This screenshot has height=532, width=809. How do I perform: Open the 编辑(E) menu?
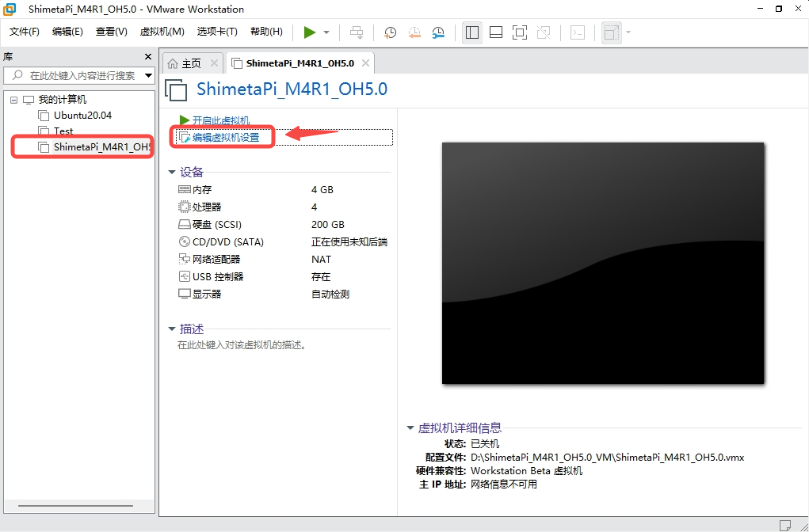click(67, 32)
